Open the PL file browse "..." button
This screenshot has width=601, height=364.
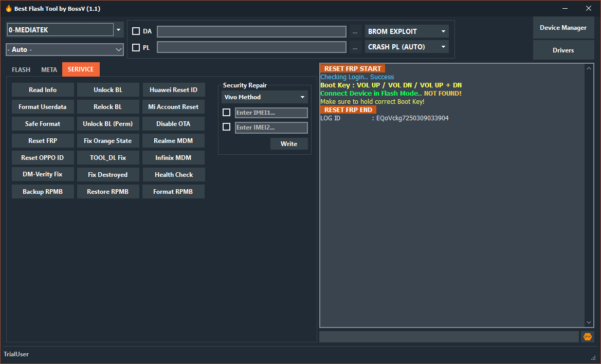355,47
